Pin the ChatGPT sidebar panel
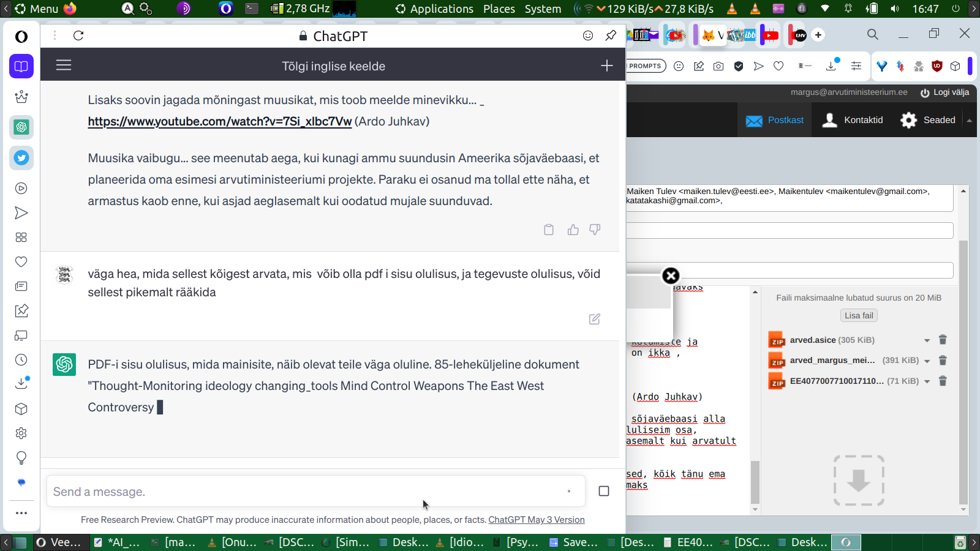This screenshot has width=980, height=551. (x=611, y=36)
